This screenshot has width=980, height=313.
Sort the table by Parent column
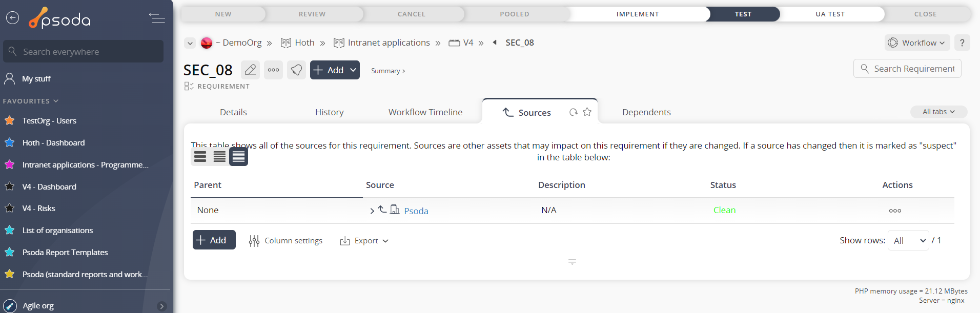(x=208, y=185)
